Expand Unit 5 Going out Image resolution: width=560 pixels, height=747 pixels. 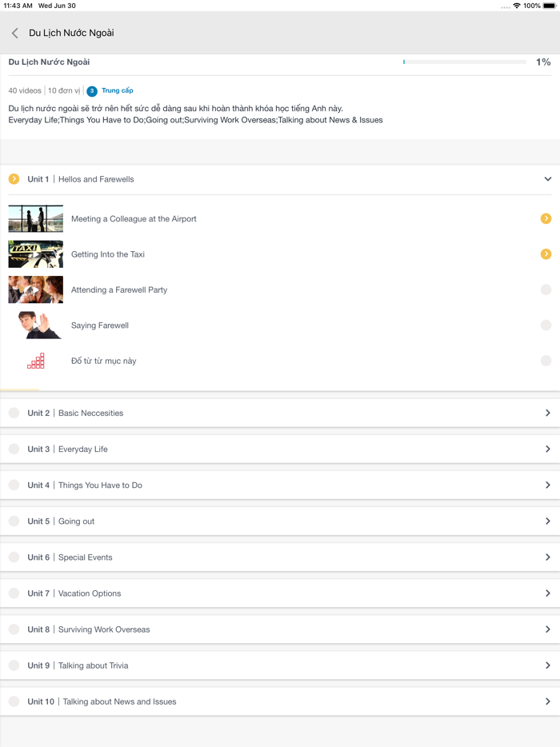pos(548,521)
